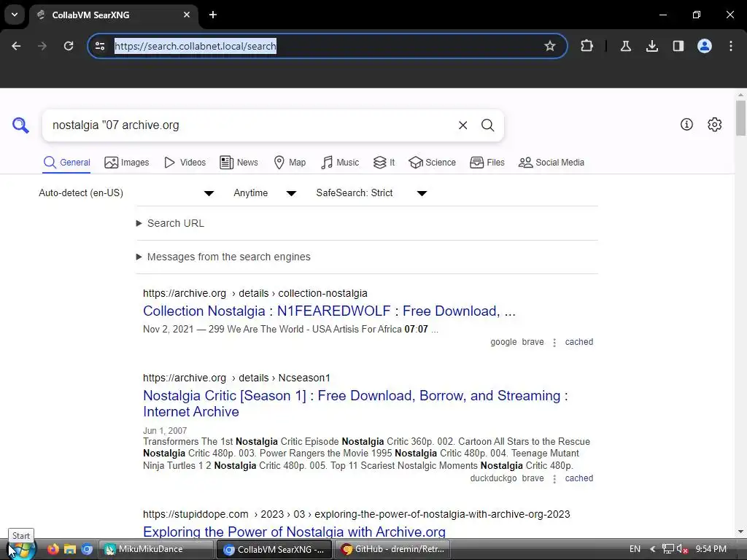Image resolution: width=747 pixels, height=560 pixels.
Task: Reload the page
Action: [69, 46]
